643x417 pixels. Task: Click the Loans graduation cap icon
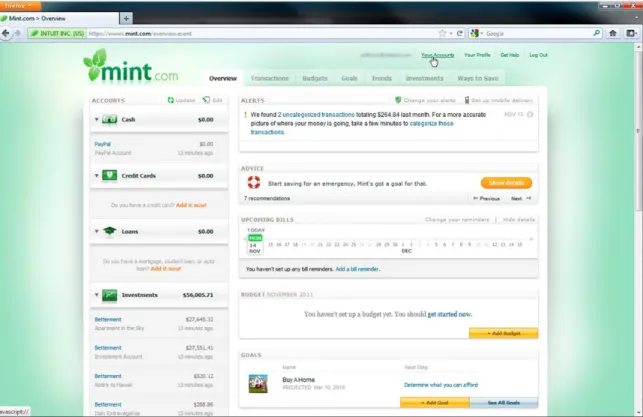point(109,231)
